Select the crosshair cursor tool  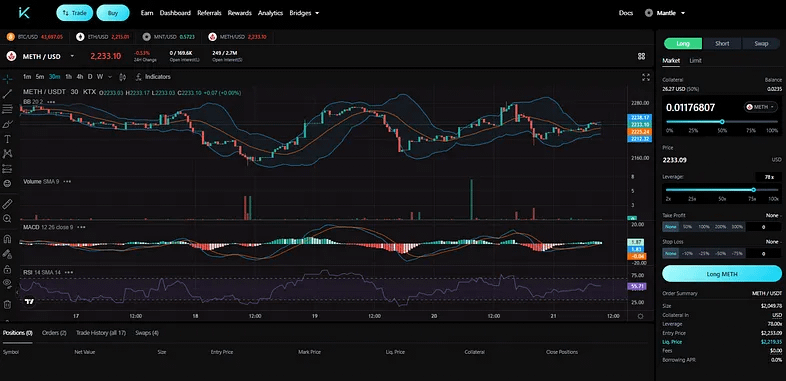coord(8,79)
